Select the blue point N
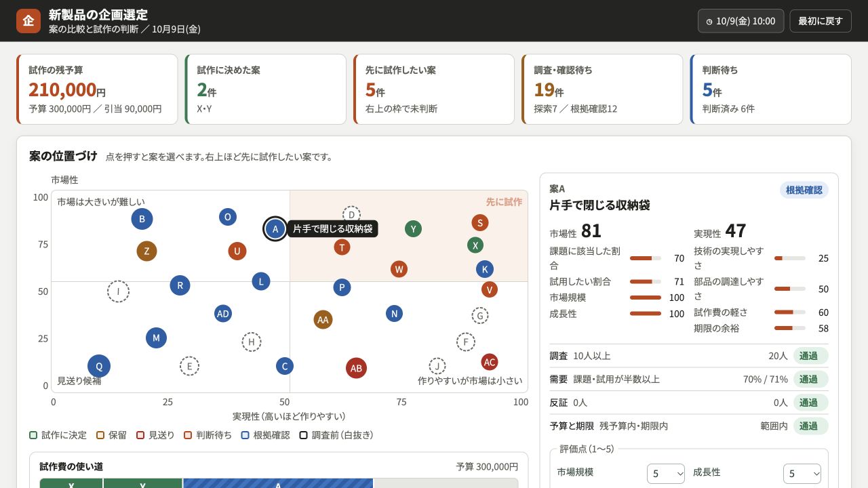This screenshot has height=488, width=868. point(394,314)
